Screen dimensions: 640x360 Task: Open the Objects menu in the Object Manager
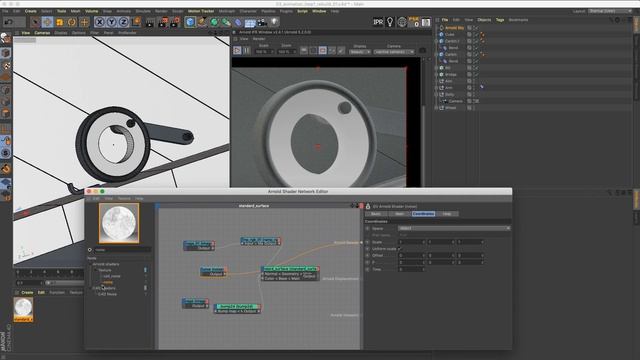click(x=484, y=20)
